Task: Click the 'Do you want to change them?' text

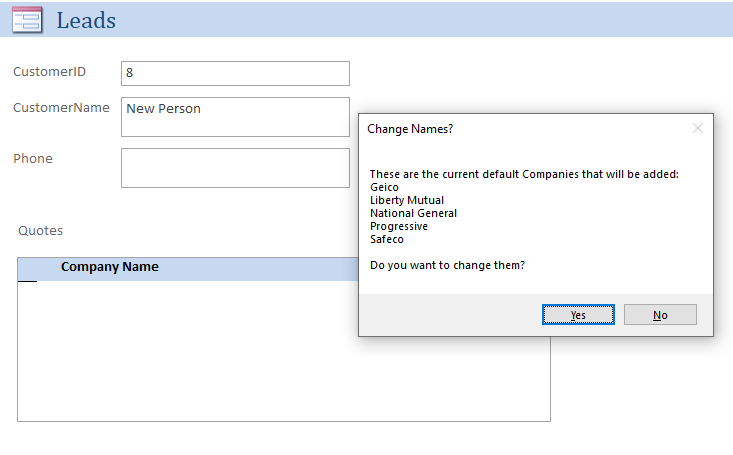Action: pos(447,265)
